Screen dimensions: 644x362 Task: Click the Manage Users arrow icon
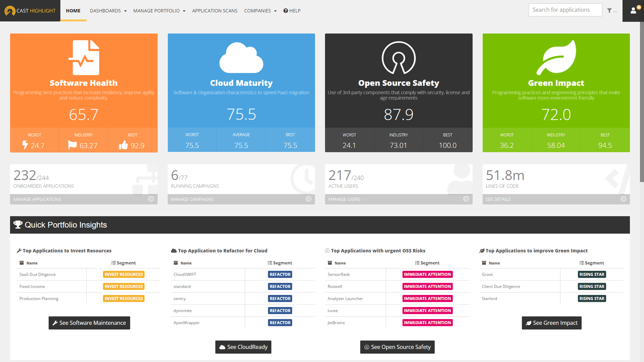(x=466, y=199)
